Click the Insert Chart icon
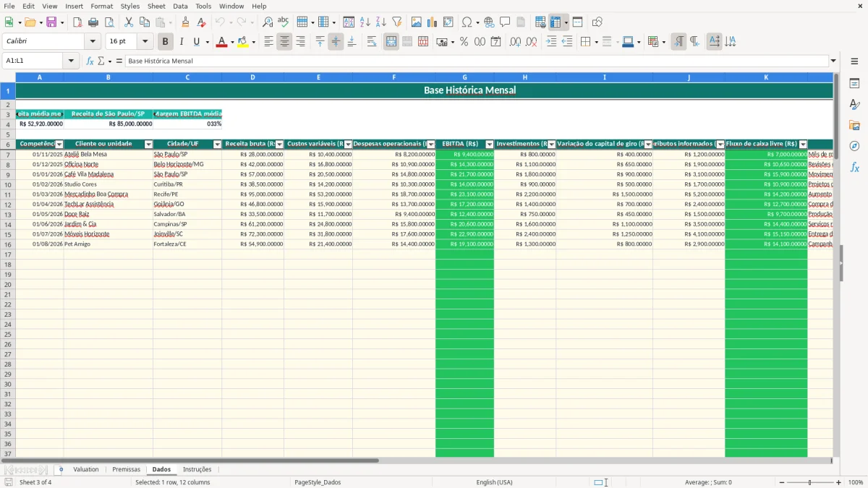The width and height of the screenshot is (868, 488). point(432,22)
